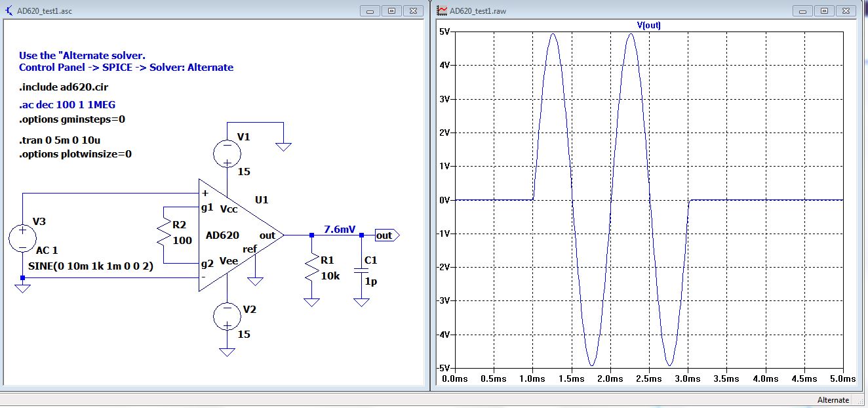This screenshot has height=408, width=868.
Task: Select the R2 100 ohm resistor symbol
Action: click(164, 234)
